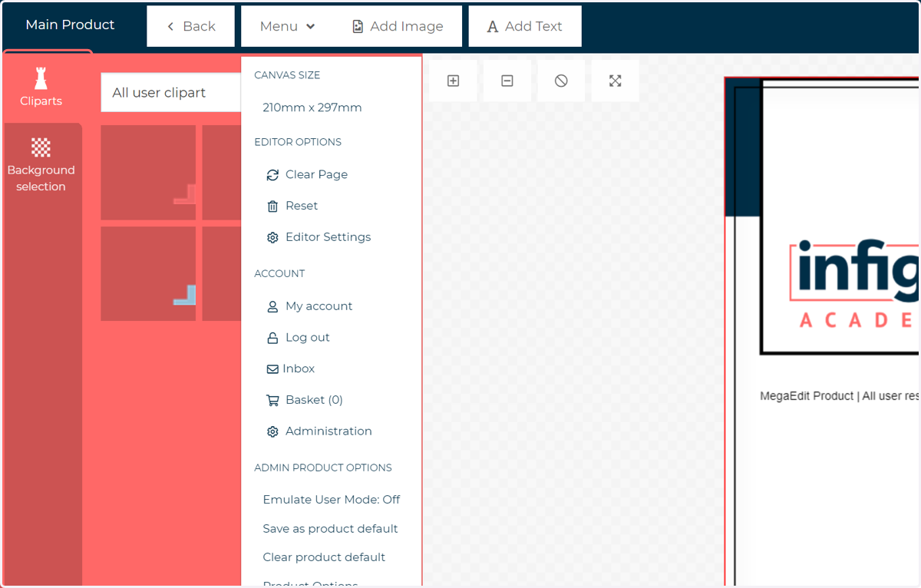921x588 pixels.
Task: Open the Background selection tab
Action: (x=41, y=165)
